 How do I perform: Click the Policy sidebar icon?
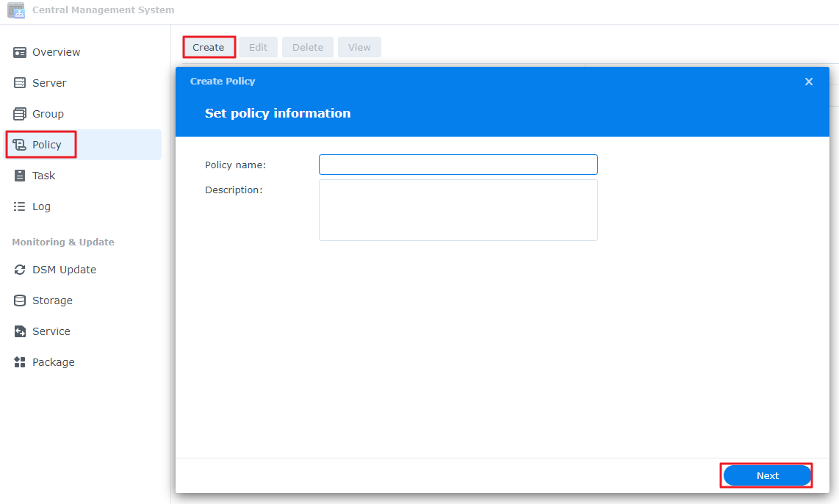click(19, 145)
